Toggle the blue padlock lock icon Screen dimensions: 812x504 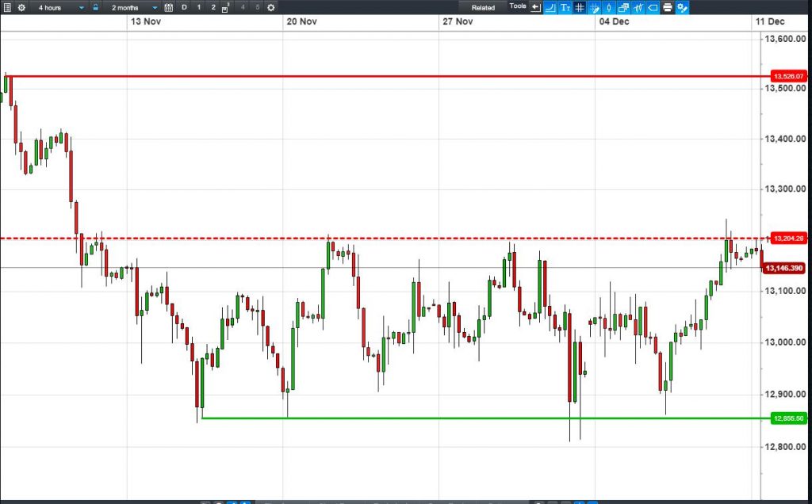click(x=95, y=7)
